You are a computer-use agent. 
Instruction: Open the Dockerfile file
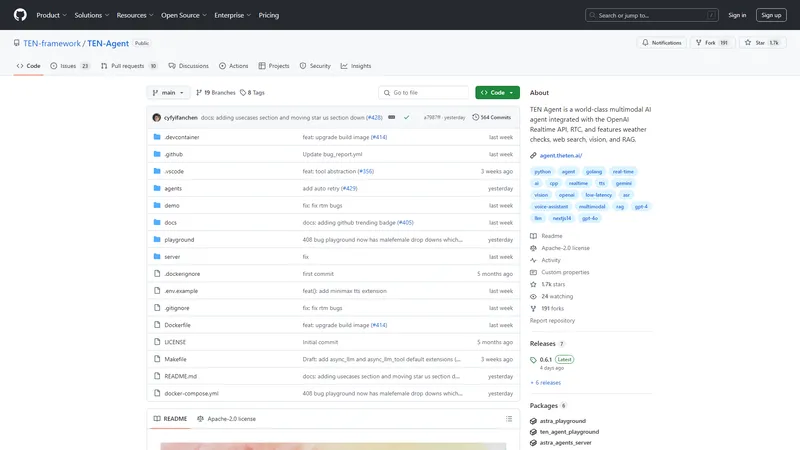click(177, 325)
